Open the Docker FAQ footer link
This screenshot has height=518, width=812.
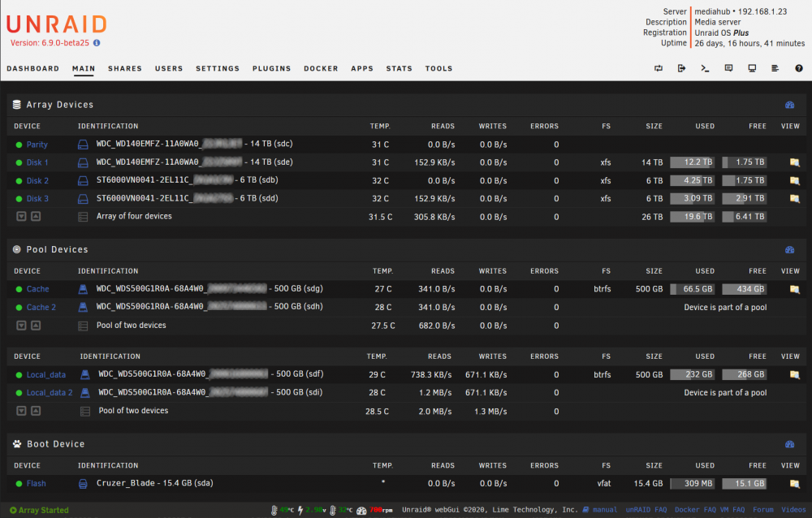tap(695, 510)
